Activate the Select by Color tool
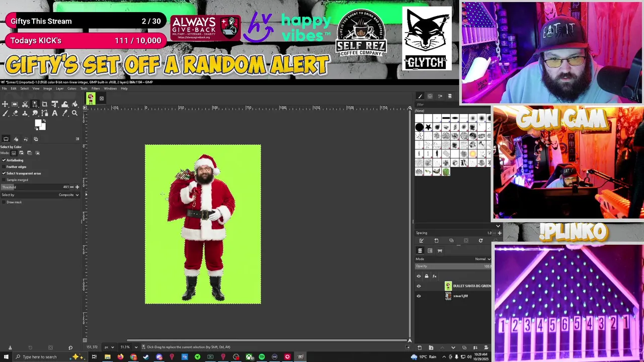This screenshot has height=362, width=644. (35, 104)
